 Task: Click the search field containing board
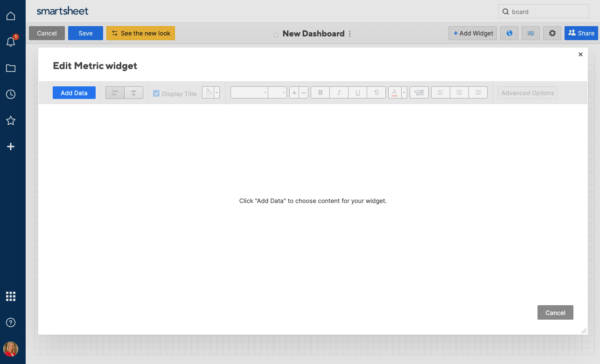pos(544,12)
